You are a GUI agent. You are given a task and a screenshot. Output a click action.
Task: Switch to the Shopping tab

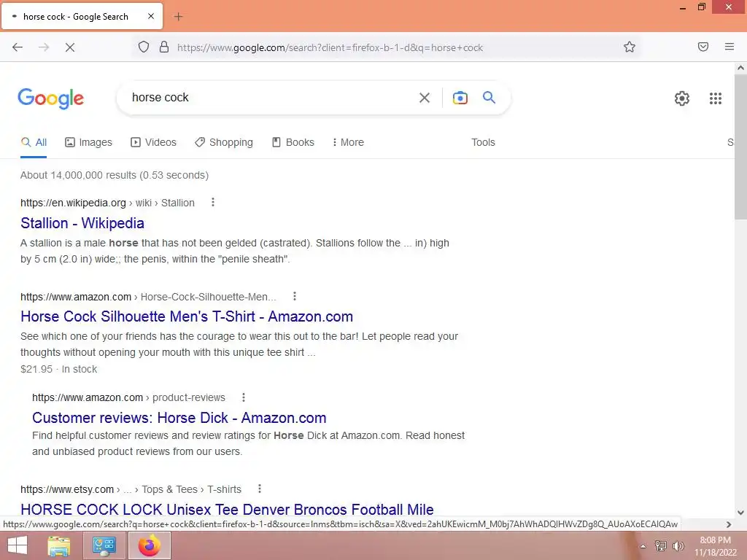coord(224,142)
